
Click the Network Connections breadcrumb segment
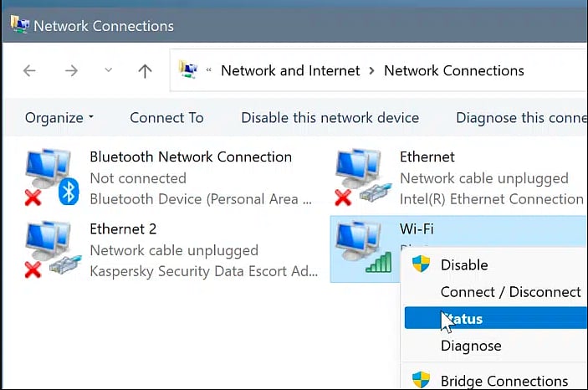point(453,70)
